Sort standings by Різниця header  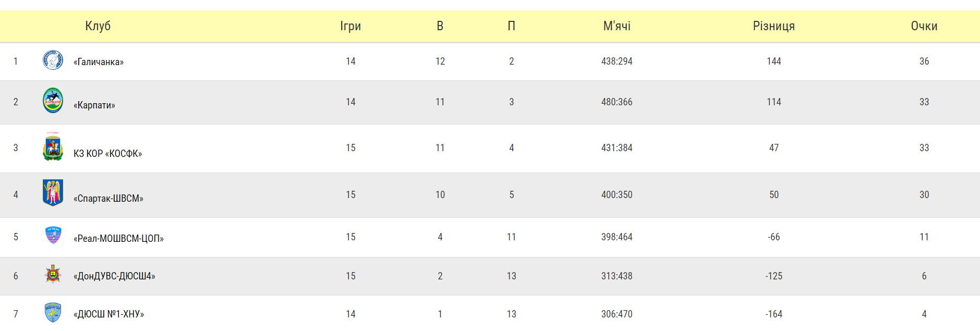click(774, 26)
